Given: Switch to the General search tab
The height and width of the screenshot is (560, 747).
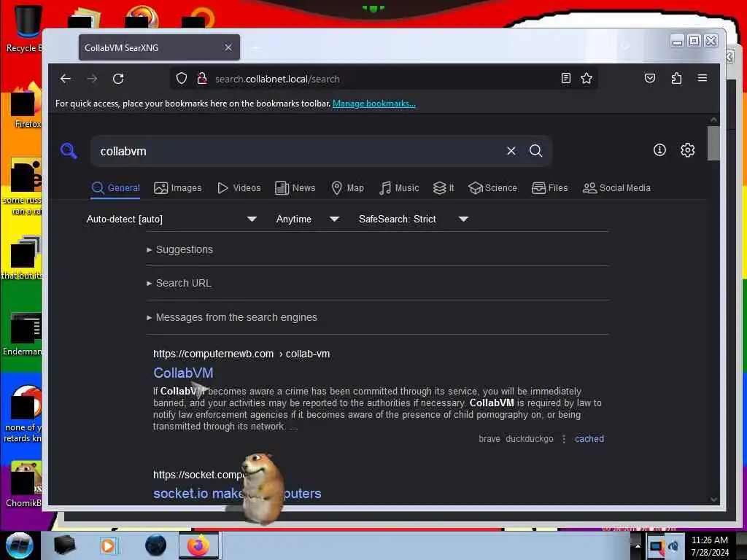Looking at the screenshot, I should pos(116,188).
